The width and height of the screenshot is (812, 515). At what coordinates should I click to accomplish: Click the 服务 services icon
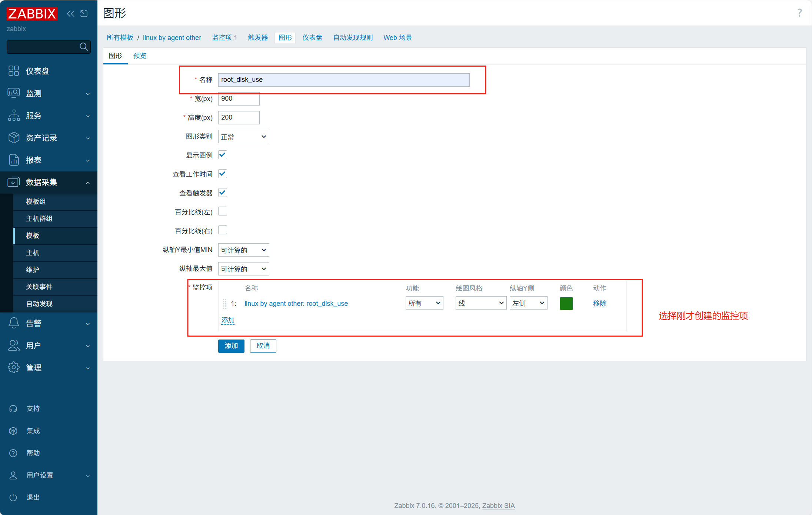click(14, 115)
